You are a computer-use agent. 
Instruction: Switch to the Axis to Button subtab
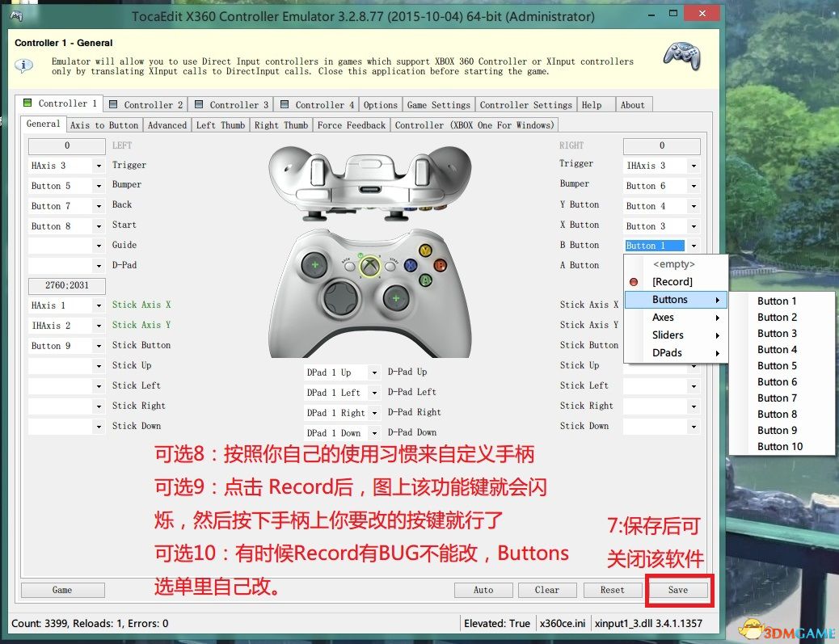pyautogui.click(x=104, y=125)
